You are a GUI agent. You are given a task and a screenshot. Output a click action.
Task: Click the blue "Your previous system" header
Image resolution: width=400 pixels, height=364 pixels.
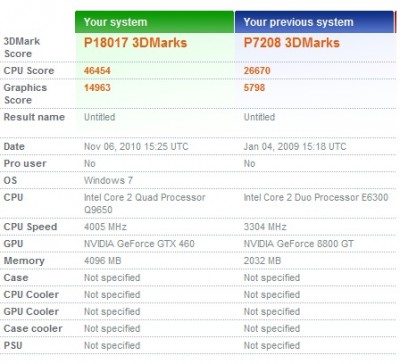point(314,22)
